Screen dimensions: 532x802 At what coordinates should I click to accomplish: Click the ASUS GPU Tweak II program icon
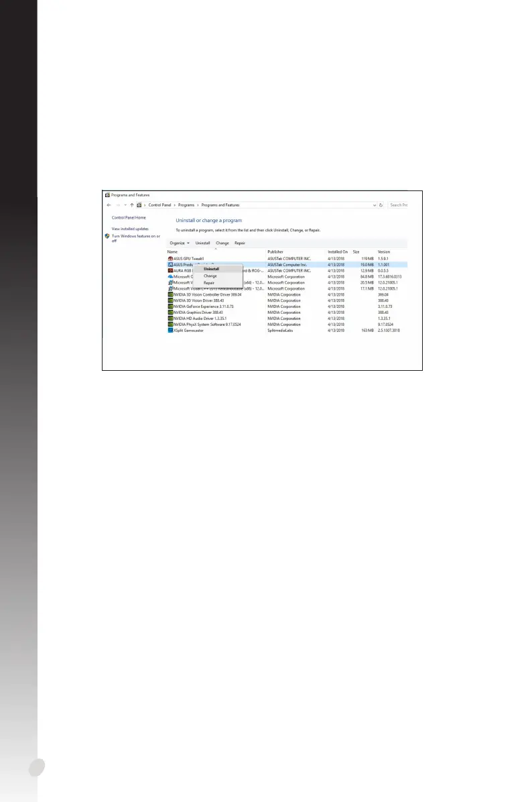coord(171,259)
